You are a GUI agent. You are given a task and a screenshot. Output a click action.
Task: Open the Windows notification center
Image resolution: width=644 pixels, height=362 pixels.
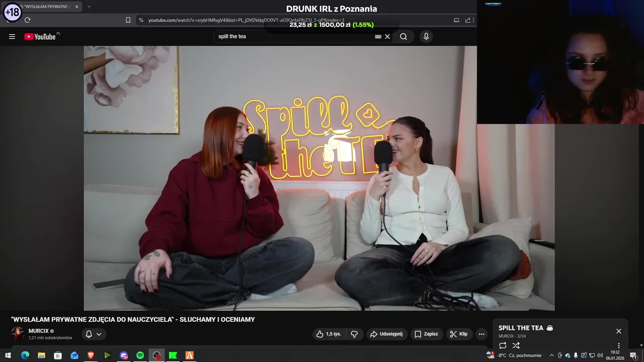click(633, 355)
